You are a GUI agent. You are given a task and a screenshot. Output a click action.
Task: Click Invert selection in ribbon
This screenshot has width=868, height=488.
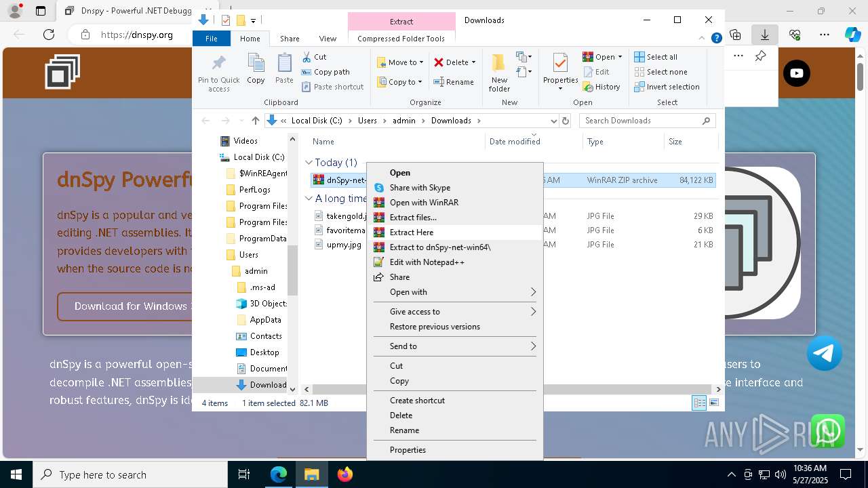(x=667, y=87)
